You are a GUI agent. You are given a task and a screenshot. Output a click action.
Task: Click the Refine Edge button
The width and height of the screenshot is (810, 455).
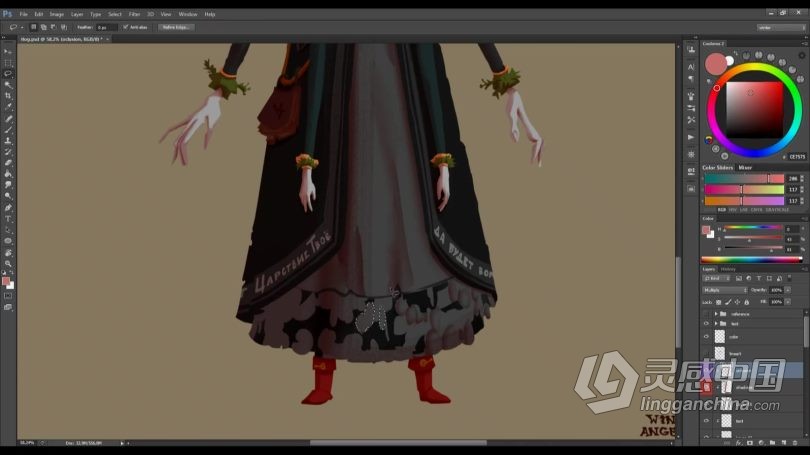point(176,27)
